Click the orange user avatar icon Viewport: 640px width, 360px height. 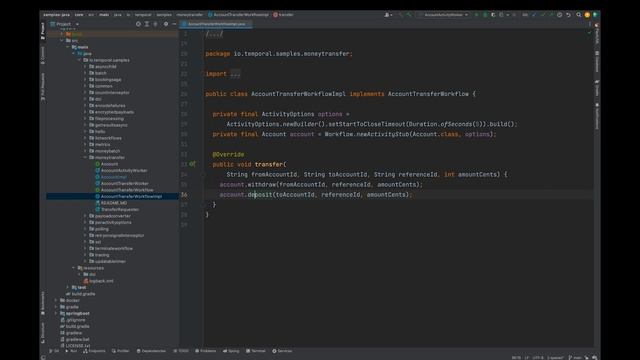click(x=587, y=15)
